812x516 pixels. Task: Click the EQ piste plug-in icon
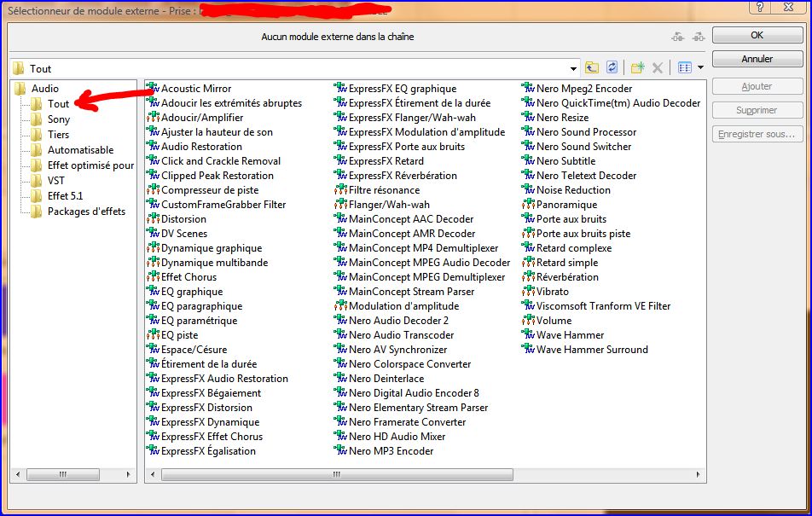coord(153,334)
